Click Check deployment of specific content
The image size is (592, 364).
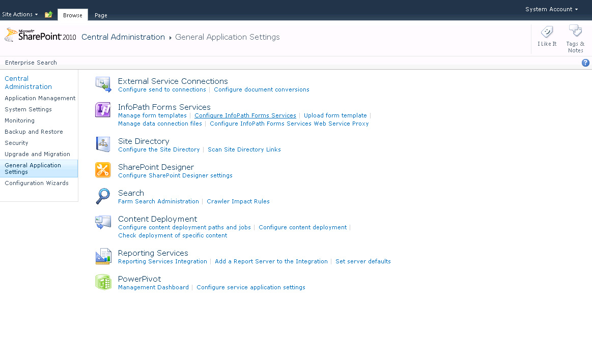(173, 235)
